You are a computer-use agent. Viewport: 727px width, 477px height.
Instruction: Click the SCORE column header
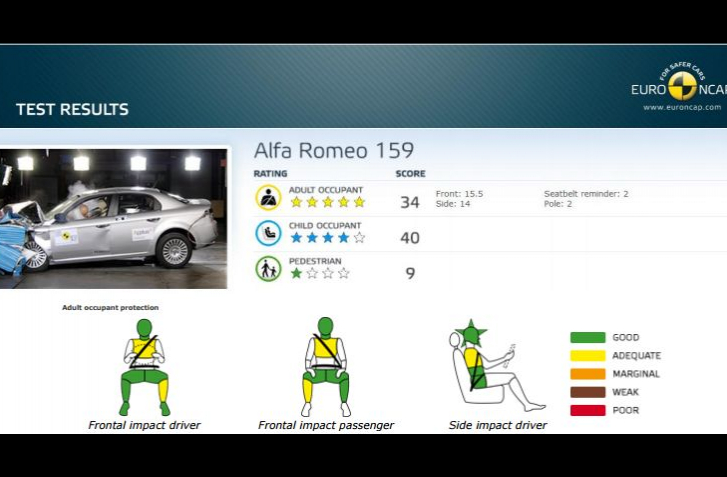(410, 174)
